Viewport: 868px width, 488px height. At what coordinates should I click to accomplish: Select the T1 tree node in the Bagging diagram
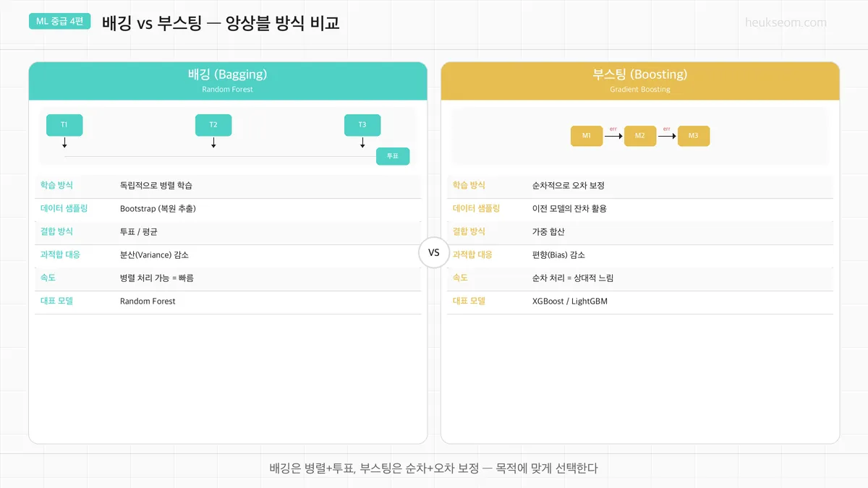(x=64, y=124)
